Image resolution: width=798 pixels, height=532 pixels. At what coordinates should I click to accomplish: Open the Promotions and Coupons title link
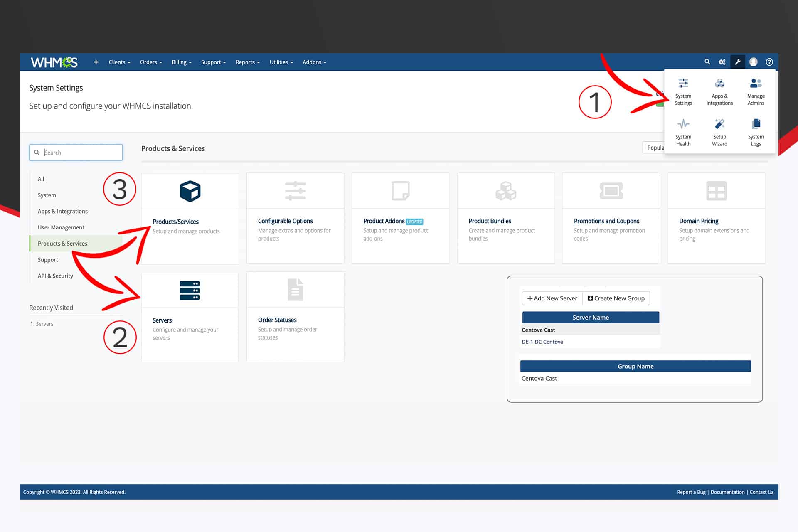click(x=606, y=221)
